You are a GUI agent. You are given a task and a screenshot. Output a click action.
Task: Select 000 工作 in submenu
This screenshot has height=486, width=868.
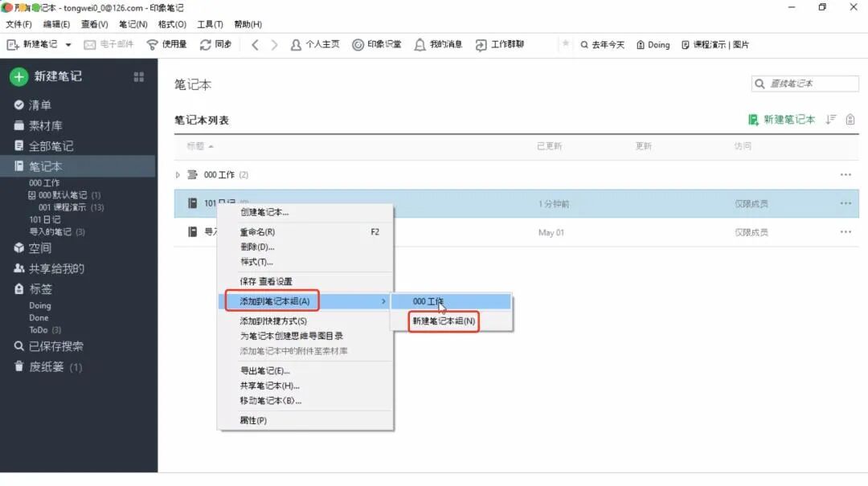point(451,302)
